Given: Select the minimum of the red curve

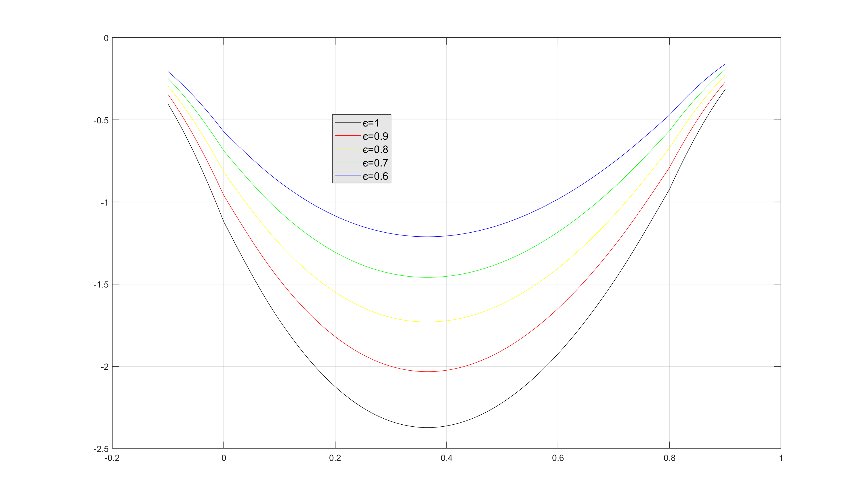Looking at the screenshot, I should [x=427, y=371].
